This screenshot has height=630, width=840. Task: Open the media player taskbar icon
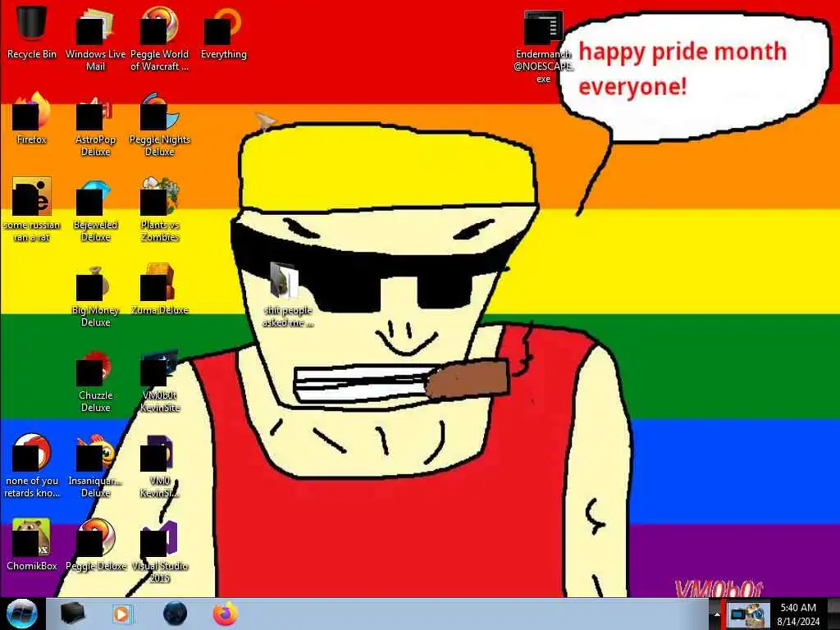pyautogui.click(x=122, y=614)
